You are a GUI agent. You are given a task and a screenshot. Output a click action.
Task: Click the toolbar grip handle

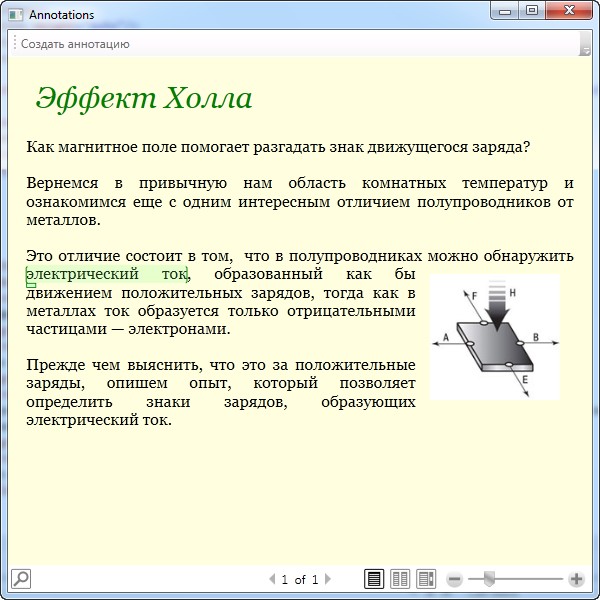click(x=15, y=43)
